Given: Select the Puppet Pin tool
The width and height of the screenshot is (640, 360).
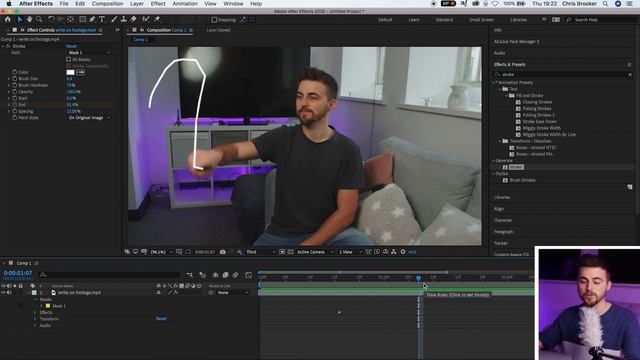Looking at the screenshot, I should [157, 19].
